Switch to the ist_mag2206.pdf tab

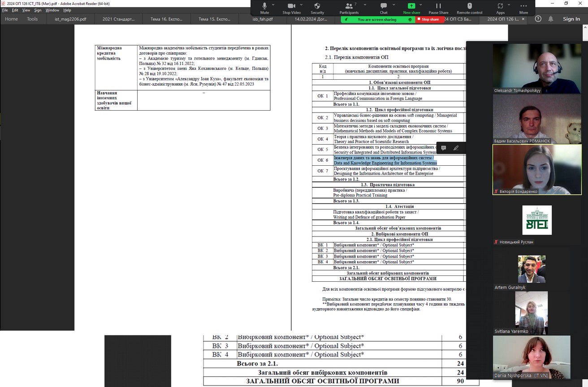point(70,19)
